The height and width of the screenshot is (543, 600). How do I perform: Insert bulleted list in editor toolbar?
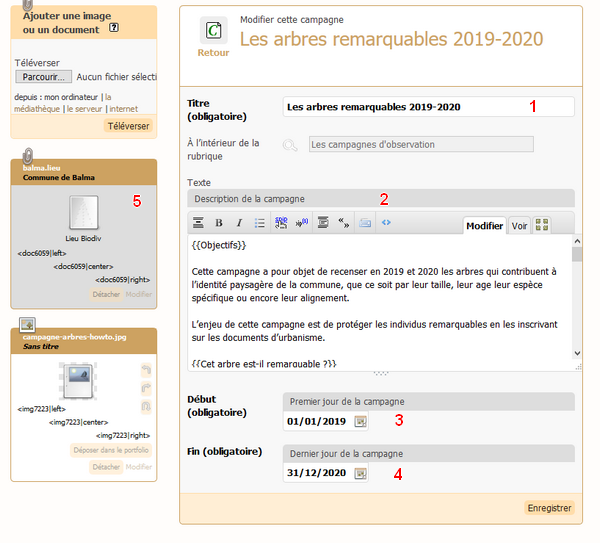click(259, 223)
